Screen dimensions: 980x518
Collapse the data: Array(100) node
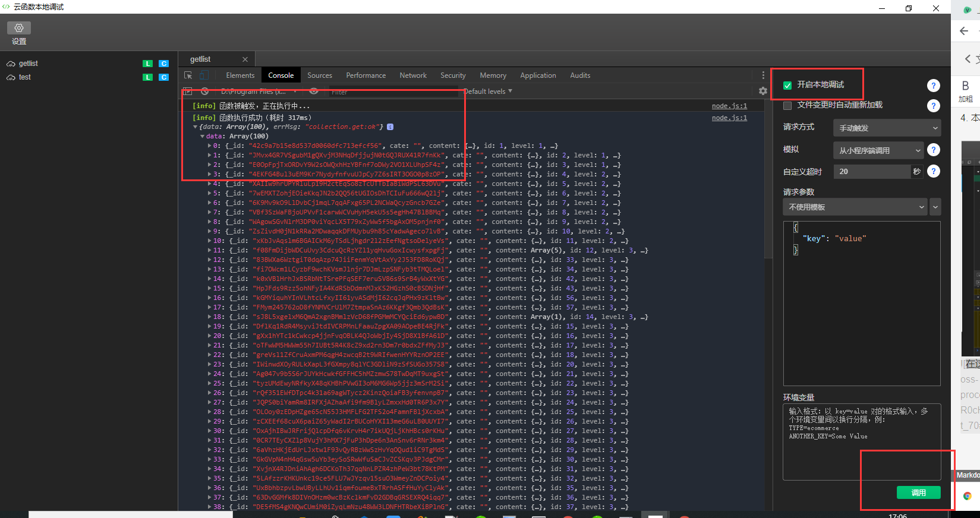click(202, 137)
